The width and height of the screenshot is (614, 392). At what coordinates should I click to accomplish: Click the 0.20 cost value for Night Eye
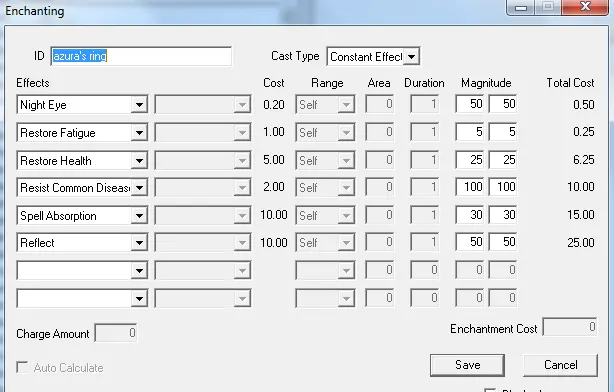pyautogui.click(x=274, y=105)
